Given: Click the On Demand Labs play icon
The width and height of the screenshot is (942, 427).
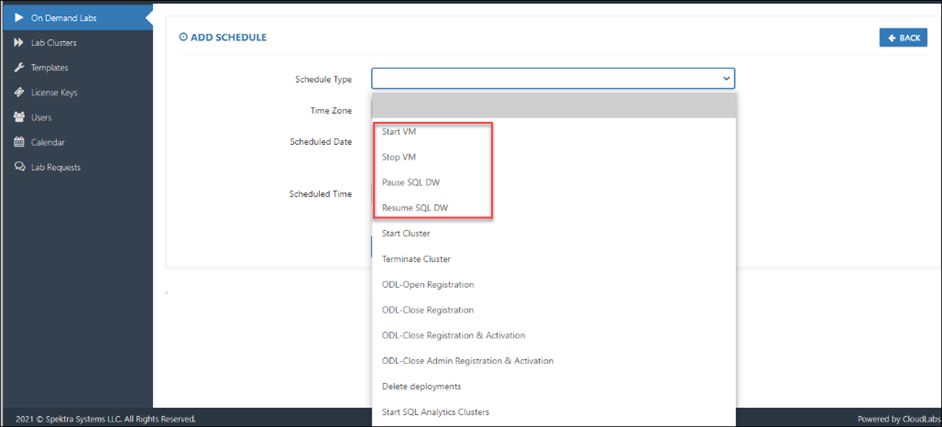Looking at the screenshot, I should point(19,18).
